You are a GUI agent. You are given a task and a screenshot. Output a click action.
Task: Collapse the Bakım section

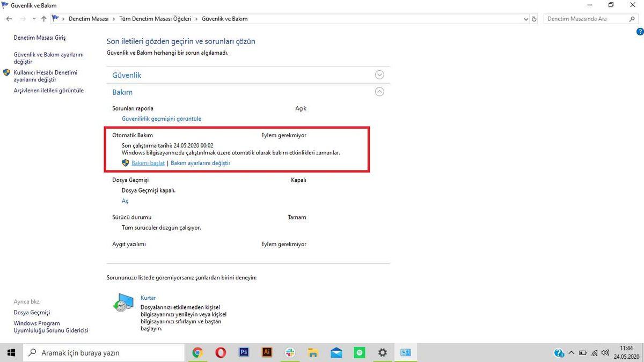379,92
